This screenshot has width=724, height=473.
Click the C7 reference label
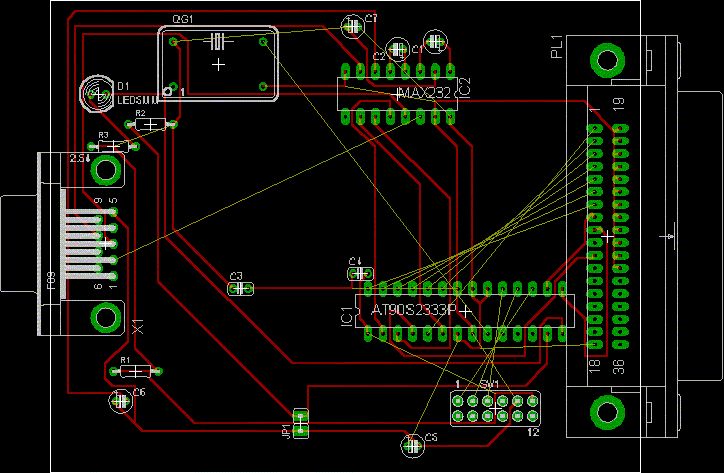point(371,18)
